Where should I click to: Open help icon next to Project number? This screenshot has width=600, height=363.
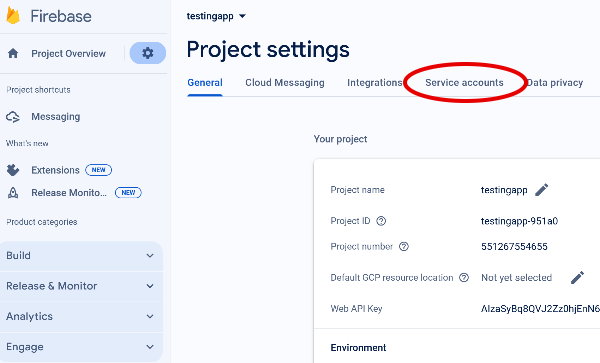404,247
